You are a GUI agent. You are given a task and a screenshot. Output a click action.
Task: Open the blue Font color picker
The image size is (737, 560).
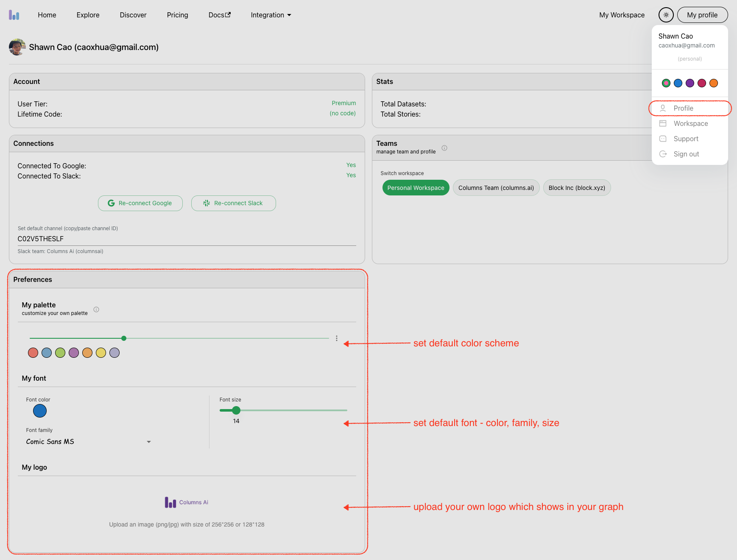40,411
